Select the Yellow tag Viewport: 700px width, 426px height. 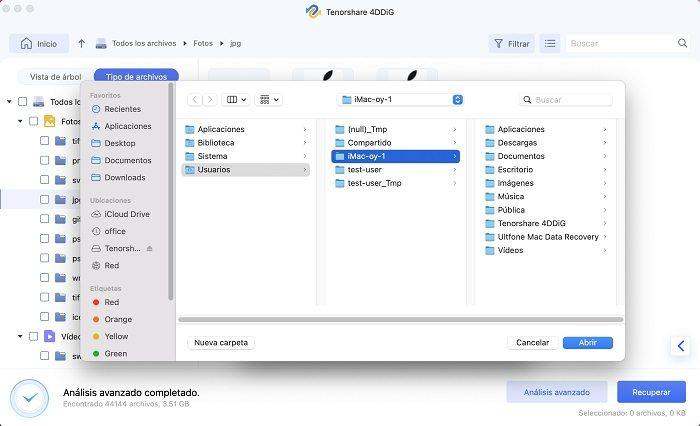(111, 336)
